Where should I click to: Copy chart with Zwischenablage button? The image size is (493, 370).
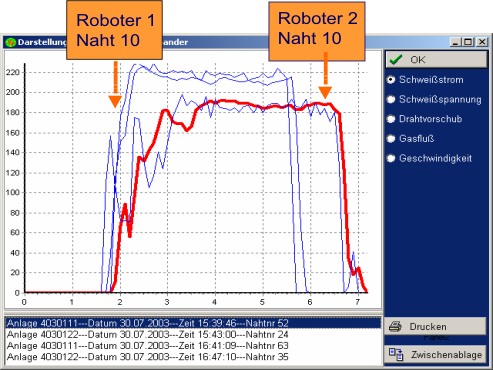tap(435, 355)
